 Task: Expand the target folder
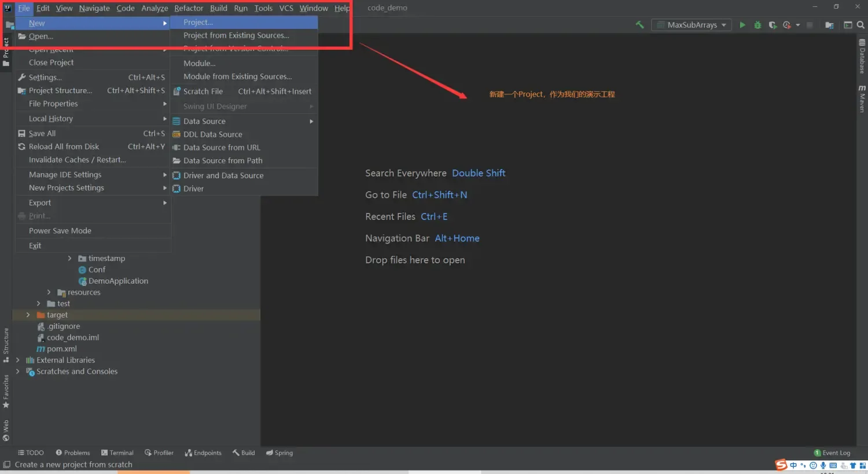pyautogui.click(x=28, y=315)
